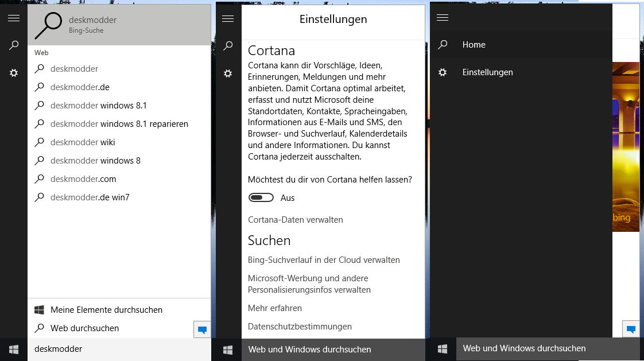Click settings gear in Einstellungen panel sidebar
The image size is (644, 361).
tap(227, 73)
